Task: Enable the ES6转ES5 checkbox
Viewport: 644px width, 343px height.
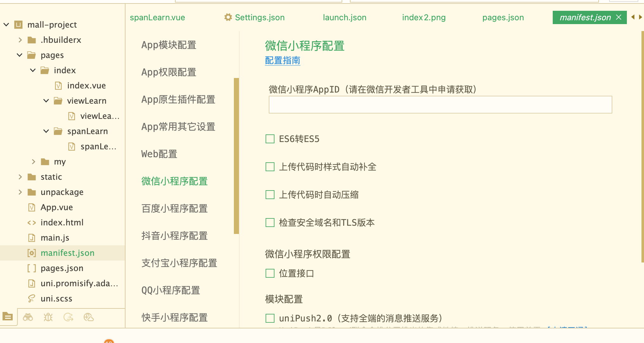Action: click(x=270, y=139)
